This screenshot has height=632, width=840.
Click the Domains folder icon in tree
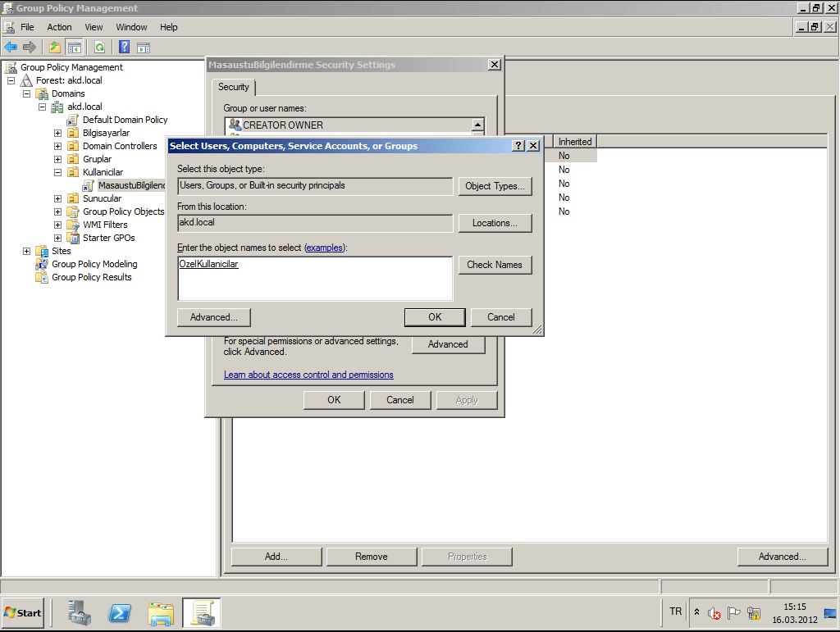(42, 93)
